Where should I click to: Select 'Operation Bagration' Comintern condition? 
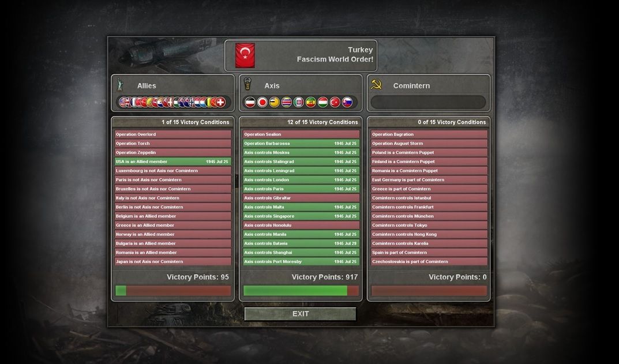(429, 134)
